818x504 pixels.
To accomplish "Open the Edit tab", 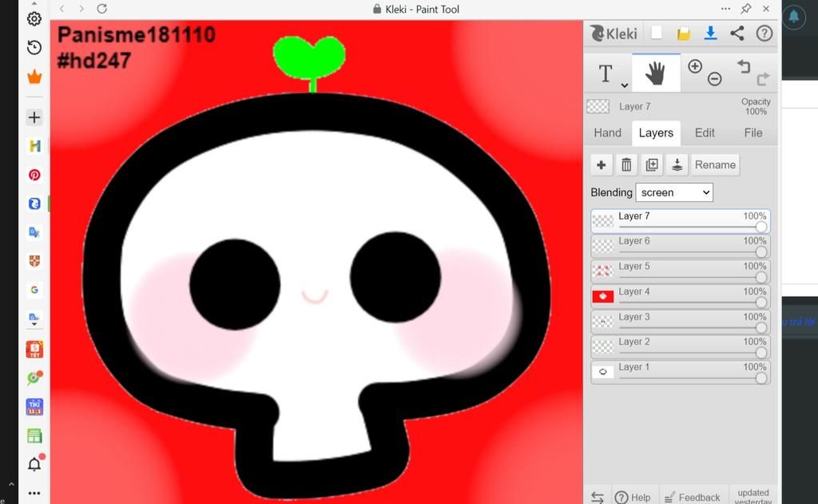I will coord(705,133).
